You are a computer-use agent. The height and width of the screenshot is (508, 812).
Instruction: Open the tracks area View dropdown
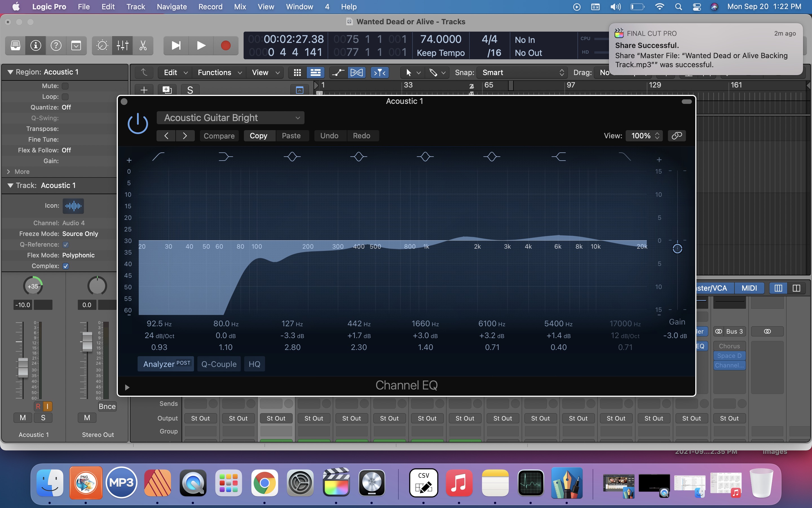point(265,73)
